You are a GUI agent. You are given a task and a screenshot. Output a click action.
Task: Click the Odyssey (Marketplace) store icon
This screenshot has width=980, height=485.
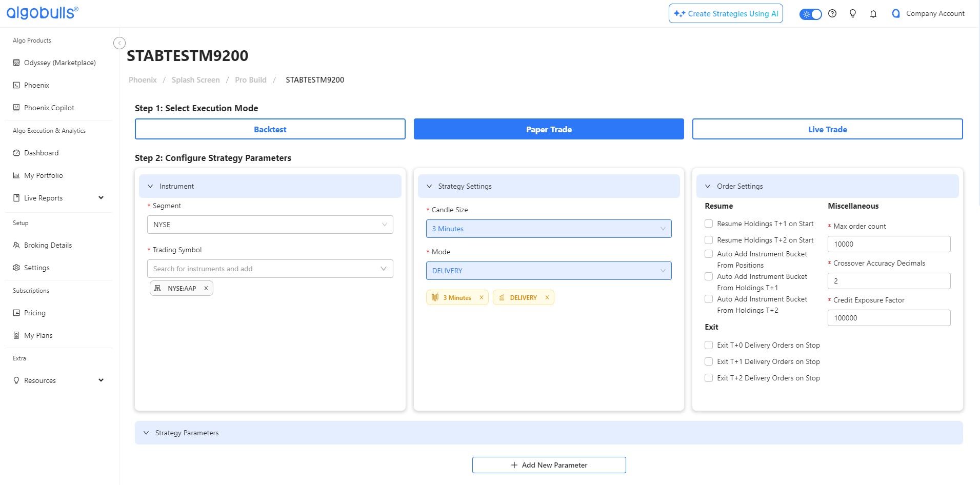(x=16, y=63)
